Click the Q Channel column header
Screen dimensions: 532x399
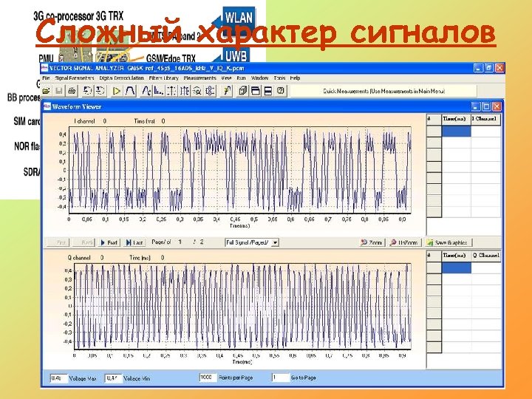click(485, 256)
